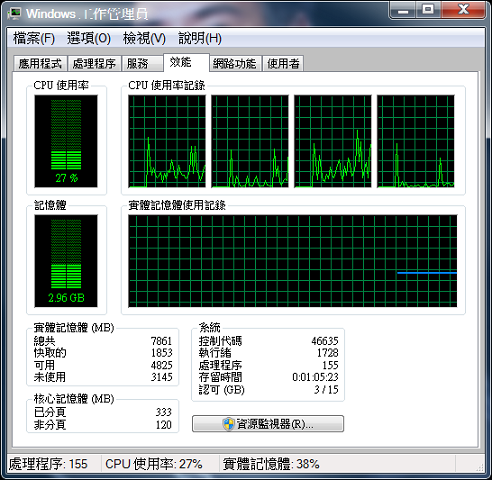Click the 未使用 value 3145
492x480 pixels.
point(162,377)
